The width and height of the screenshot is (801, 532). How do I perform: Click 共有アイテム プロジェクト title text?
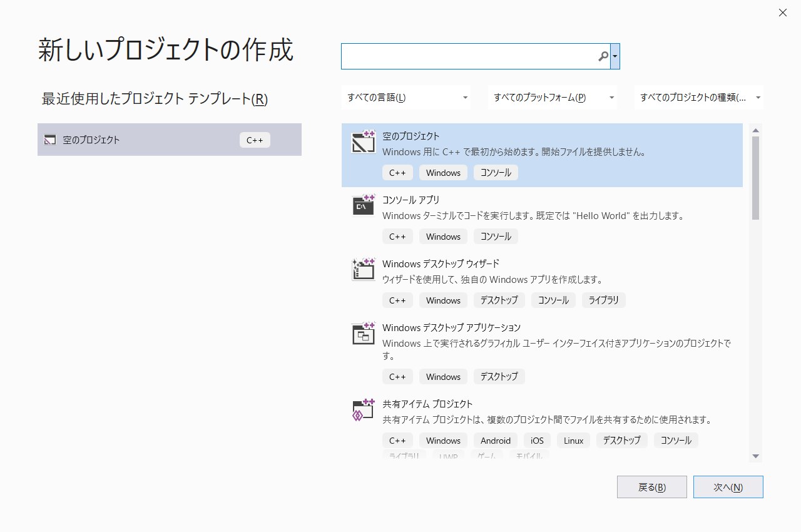point(427,404)
